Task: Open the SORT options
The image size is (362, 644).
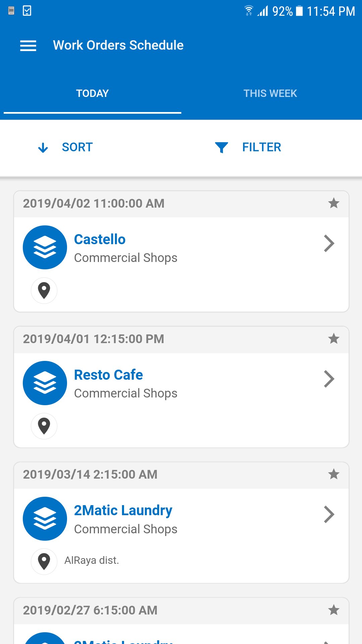Action: 66,147
